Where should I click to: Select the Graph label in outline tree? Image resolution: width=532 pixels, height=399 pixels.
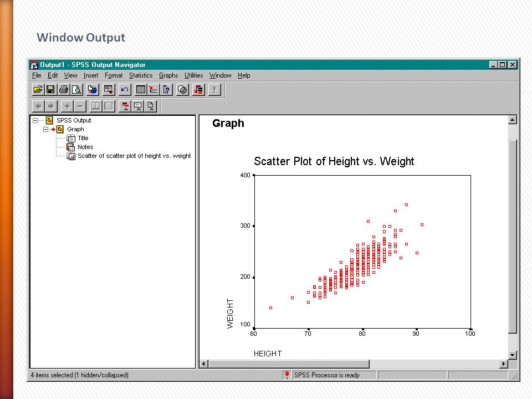coord(75,129)
